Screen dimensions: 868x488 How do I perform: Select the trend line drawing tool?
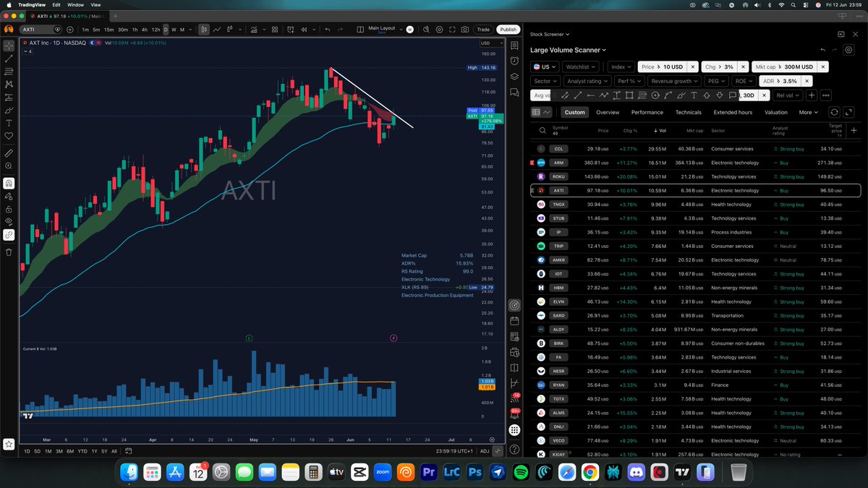(9, 59)
